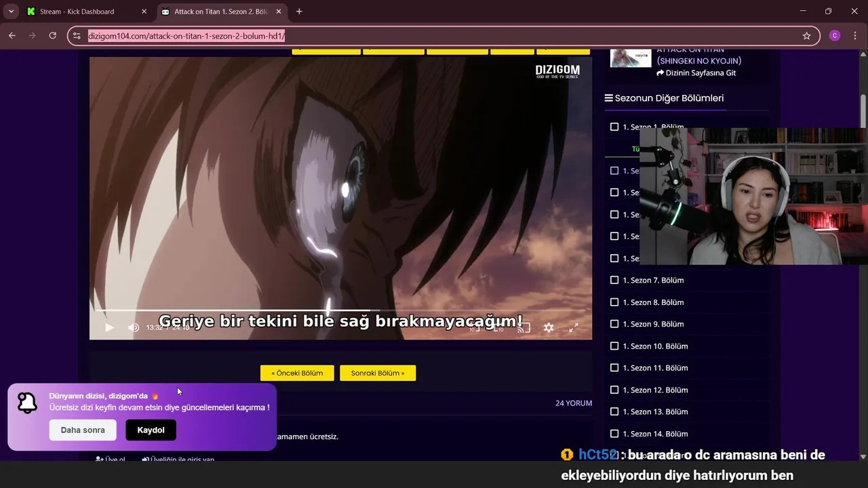The height and width of the screenshot is (488, 868).
Task: Open the video player settings gear
Action: (549, 327)
